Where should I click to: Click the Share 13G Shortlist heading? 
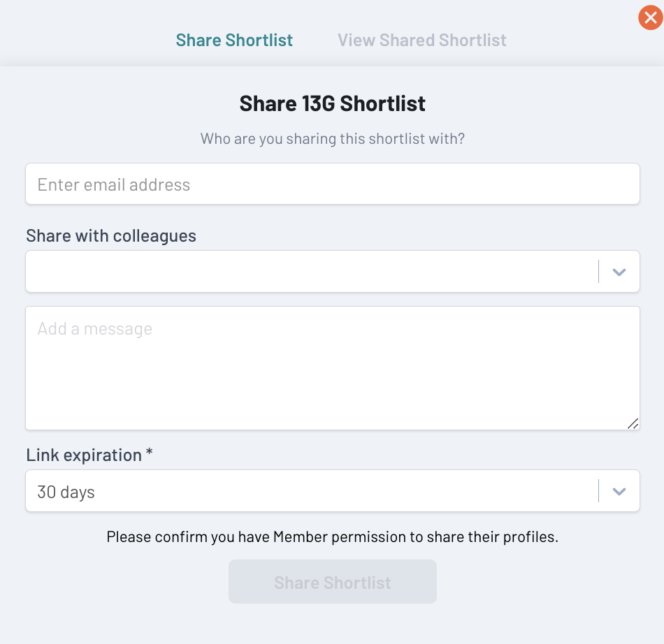tap(332, 104)
